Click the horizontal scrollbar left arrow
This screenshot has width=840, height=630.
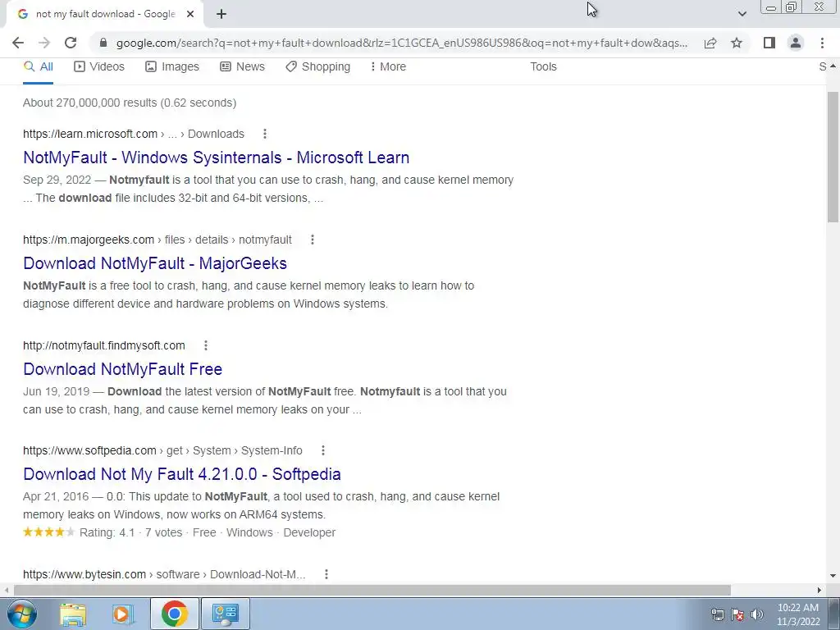(6, 590)
